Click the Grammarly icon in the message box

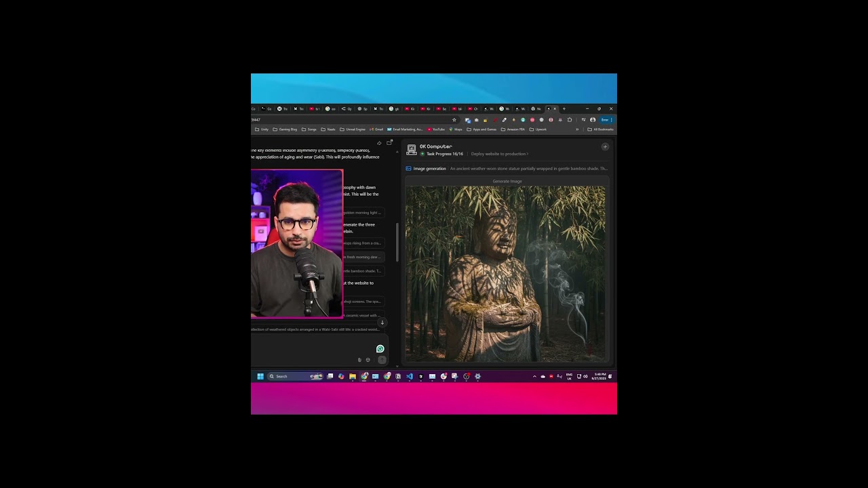point(380,349)
